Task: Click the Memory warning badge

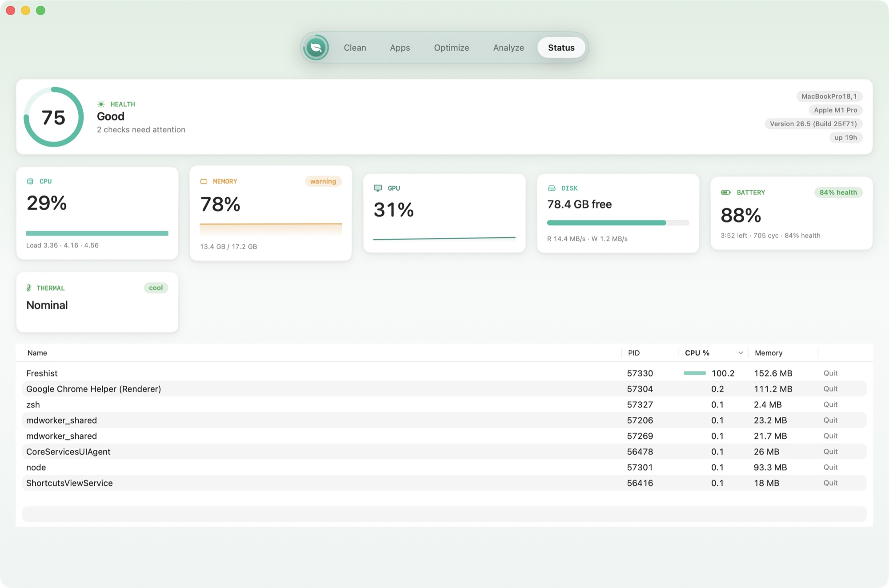Action: [323, 181]
